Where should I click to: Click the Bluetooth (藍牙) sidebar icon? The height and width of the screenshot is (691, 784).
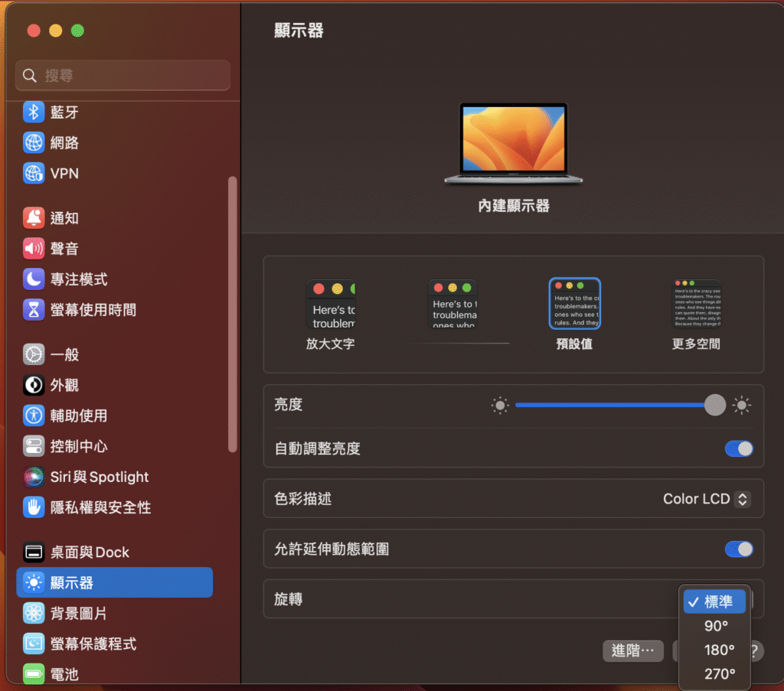pyautogui.click(x=34, y=112)
